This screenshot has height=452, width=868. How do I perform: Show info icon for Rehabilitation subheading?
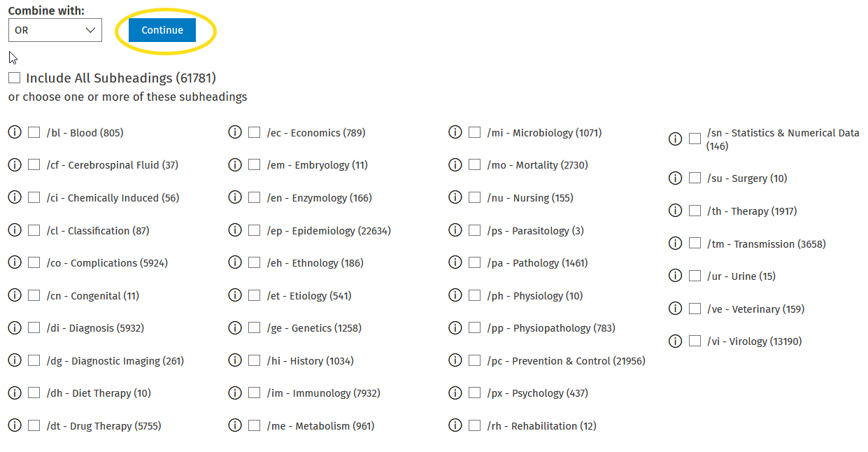point(455,425)
